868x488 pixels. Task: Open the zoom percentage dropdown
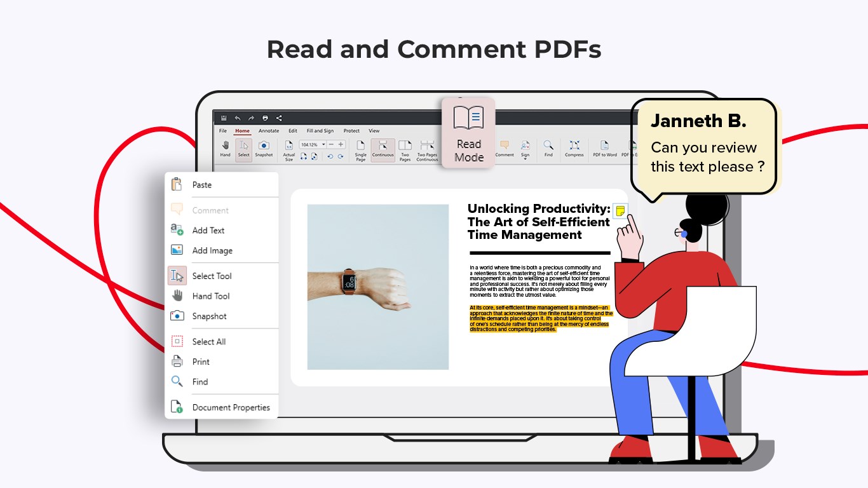[x=323, y=144]
